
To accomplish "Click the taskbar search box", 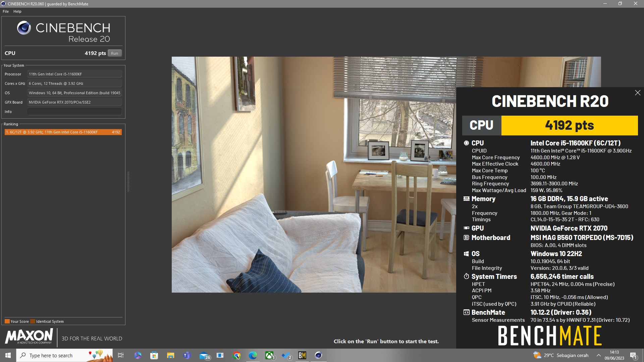I will pyautogui.click(x=64, y=355).
